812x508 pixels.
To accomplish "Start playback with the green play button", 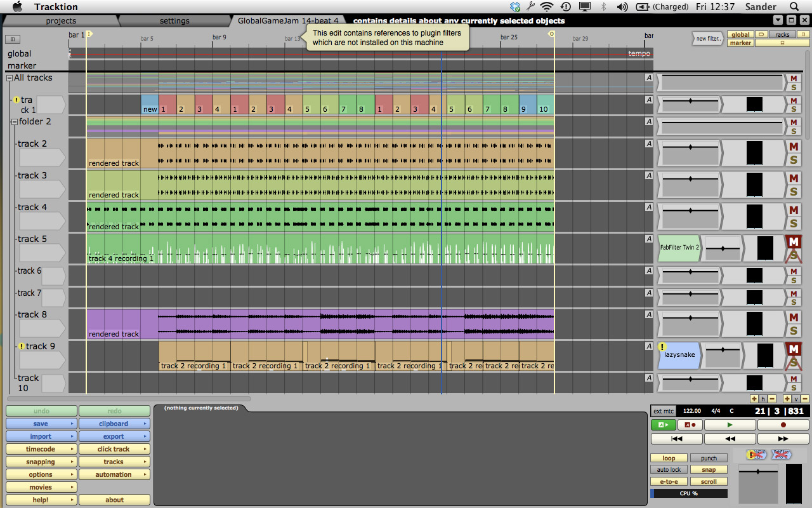I will coord(730,424).
